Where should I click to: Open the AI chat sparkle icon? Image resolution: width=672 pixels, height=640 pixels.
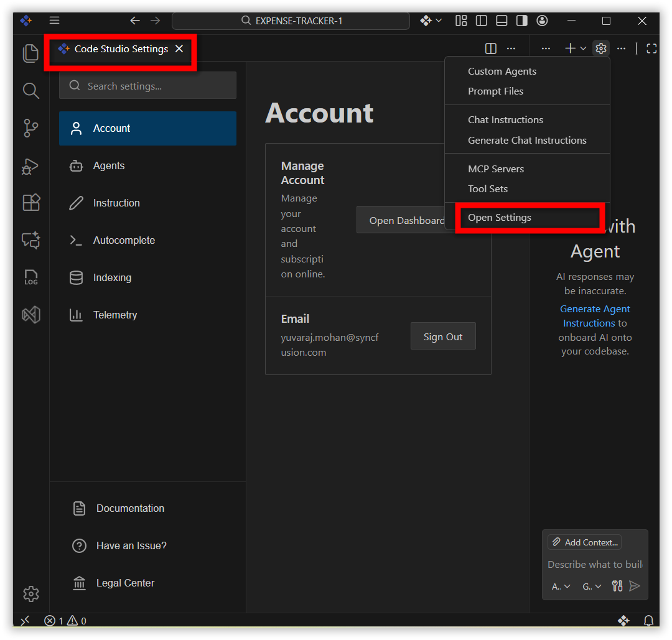[x=30, y=240]
